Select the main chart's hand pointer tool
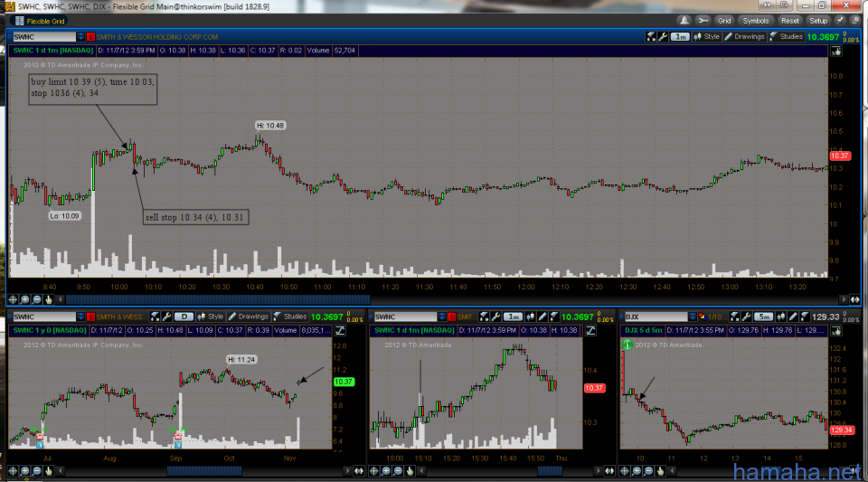This screenshot has width=868, height=482. pos(49,299)
